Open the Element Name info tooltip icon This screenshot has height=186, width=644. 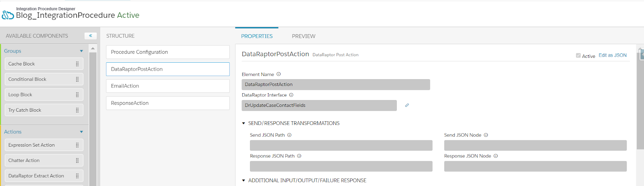[279, 74]
